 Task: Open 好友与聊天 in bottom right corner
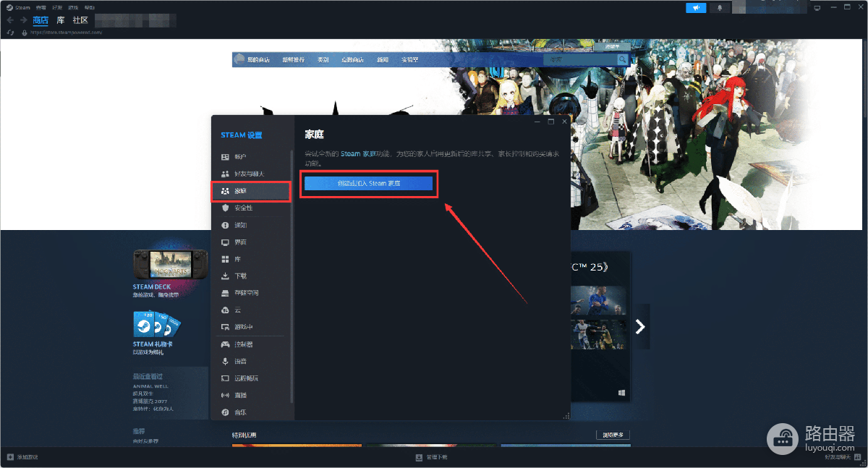click(843, 457)
